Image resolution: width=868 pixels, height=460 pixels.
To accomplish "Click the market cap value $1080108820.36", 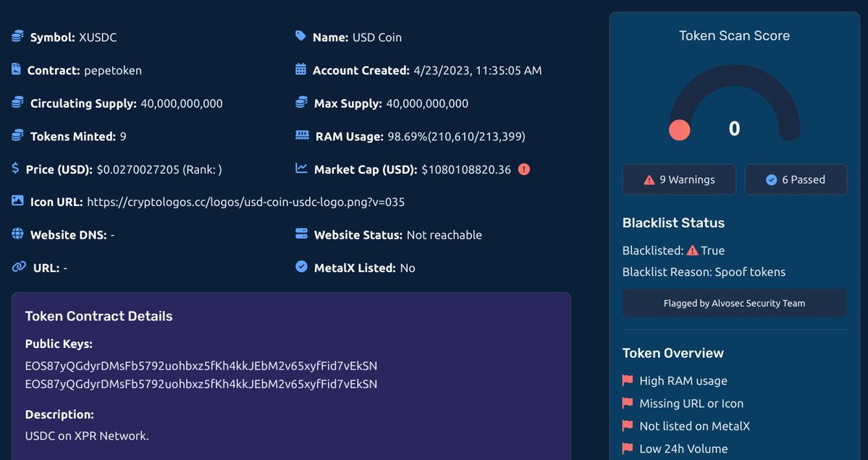I will 466,170.
